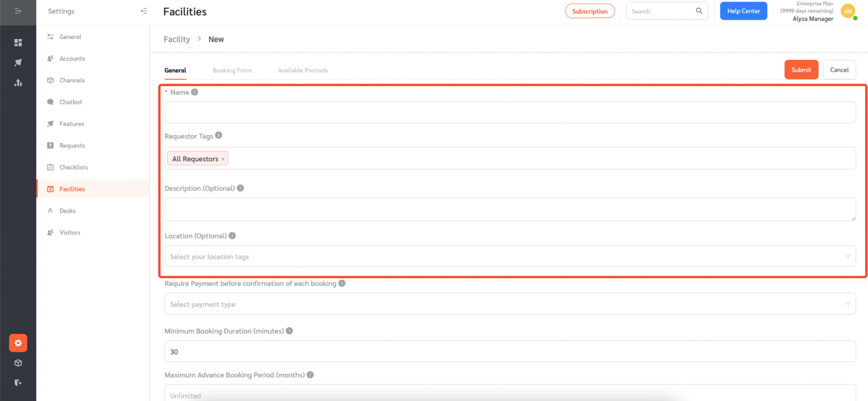
Task: Open the Select payment type dropdown
Action: click(510, 304)
